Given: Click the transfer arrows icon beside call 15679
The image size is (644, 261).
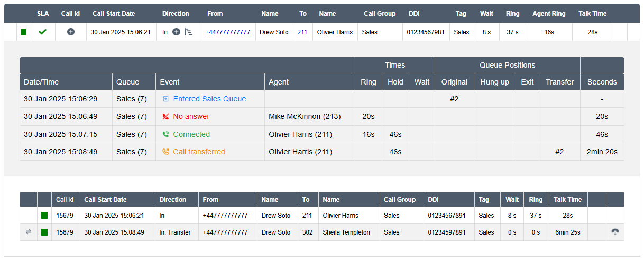Looking at the screenshot, I should tap(29, 232).
